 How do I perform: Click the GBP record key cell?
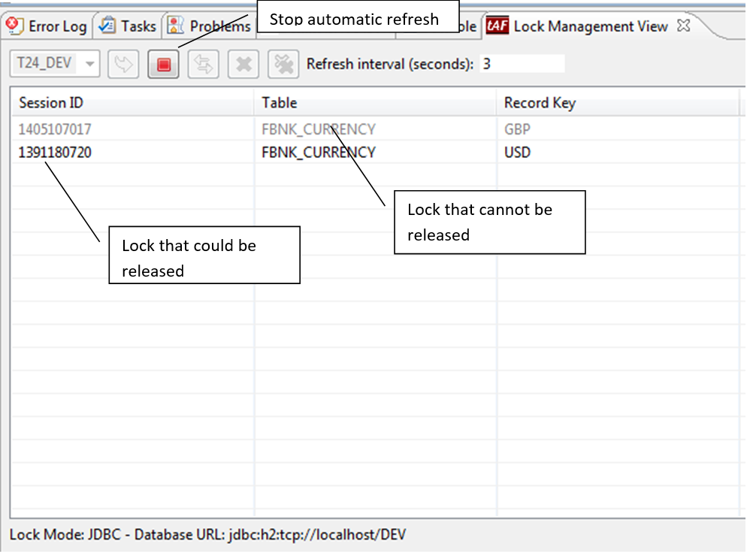pos(517,129)
